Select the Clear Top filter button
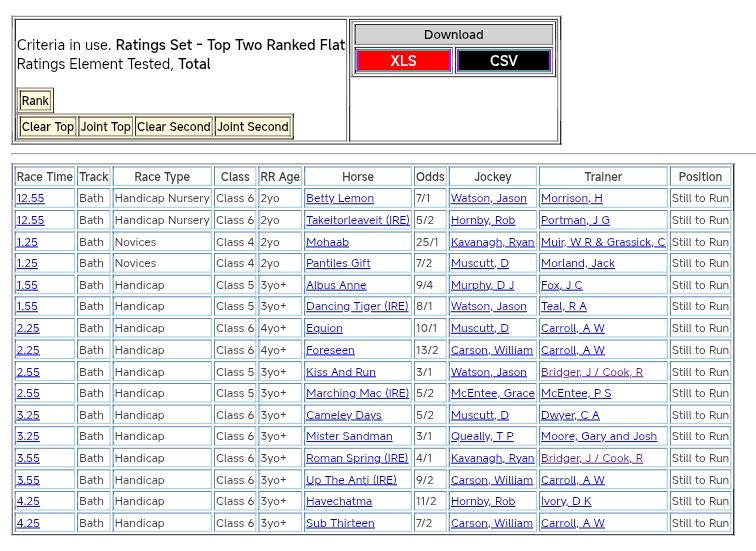Viewport: 756px width, 551px height. (48, 127)
